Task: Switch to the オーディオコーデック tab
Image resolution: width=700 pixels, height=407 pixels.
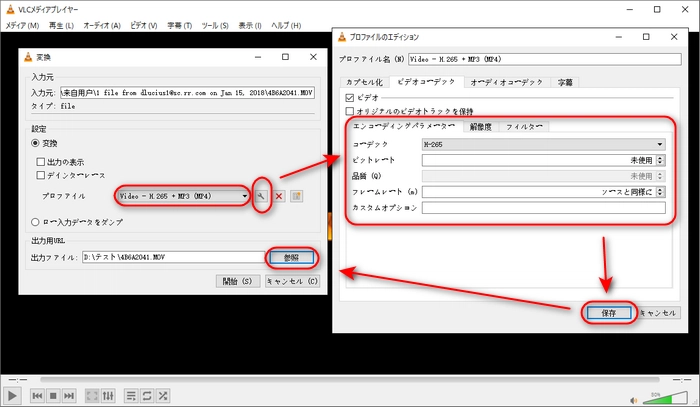Action: [505, 81]
